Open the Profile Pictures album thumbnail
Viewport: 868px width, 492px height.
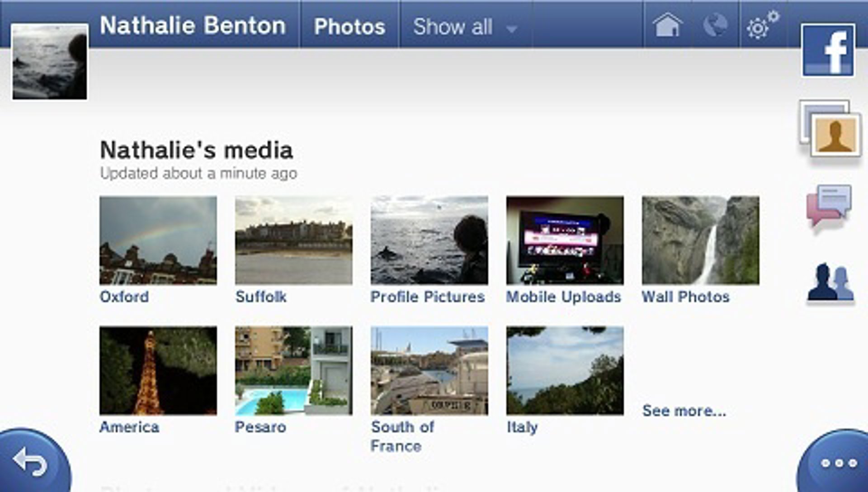click(429, 240)
